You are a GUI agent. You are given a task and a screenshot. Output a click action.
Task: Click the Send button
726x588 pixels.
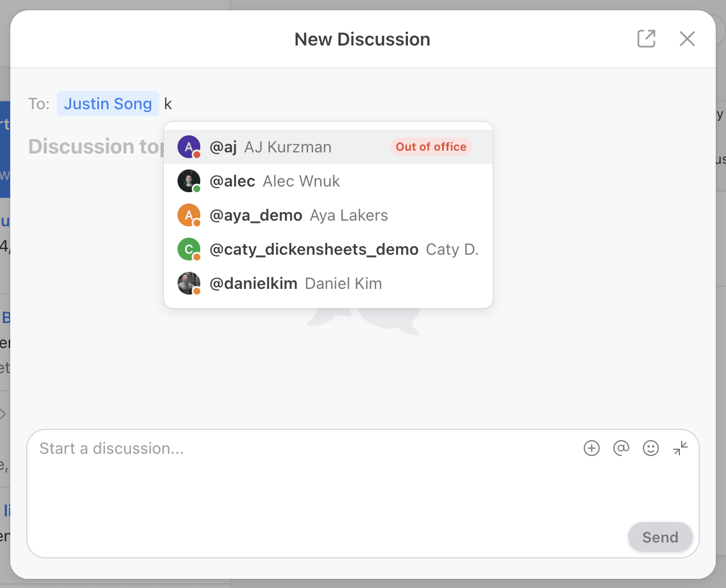coord(660,537)
